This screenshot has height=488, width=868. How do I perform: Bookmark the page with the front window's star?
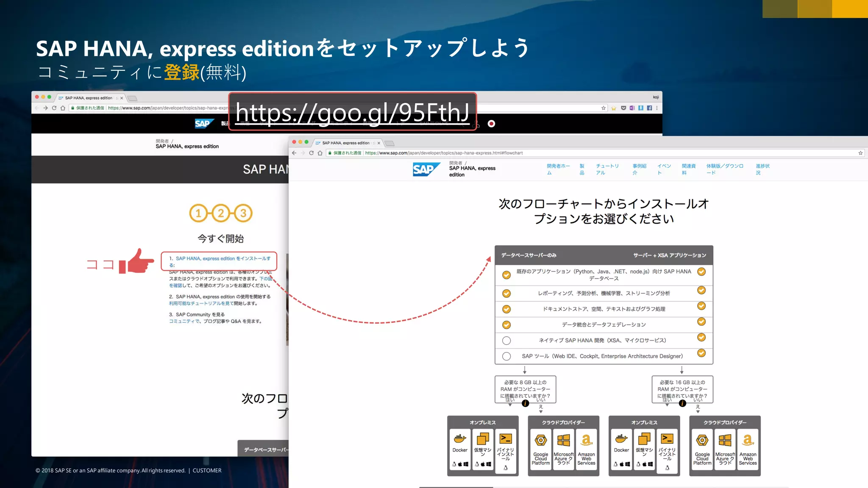click(860, 153)
